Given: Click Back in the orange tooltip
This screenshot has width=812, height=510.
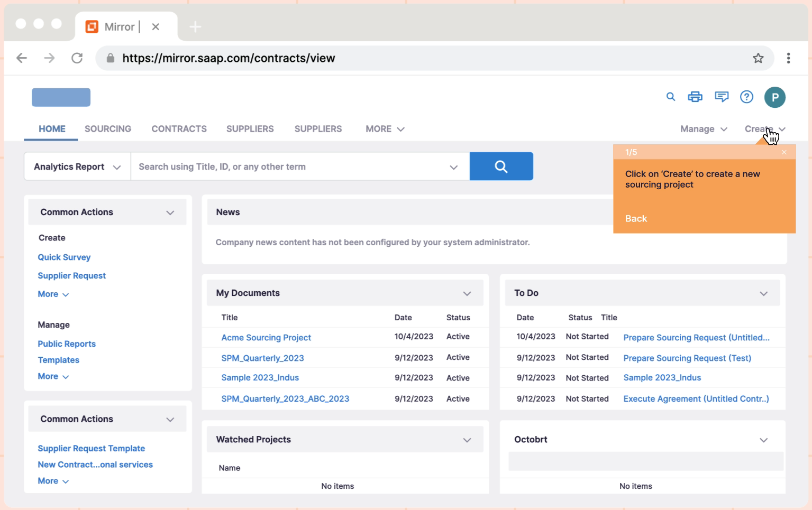Looking at the screenshot, I should tap(636, 218).
